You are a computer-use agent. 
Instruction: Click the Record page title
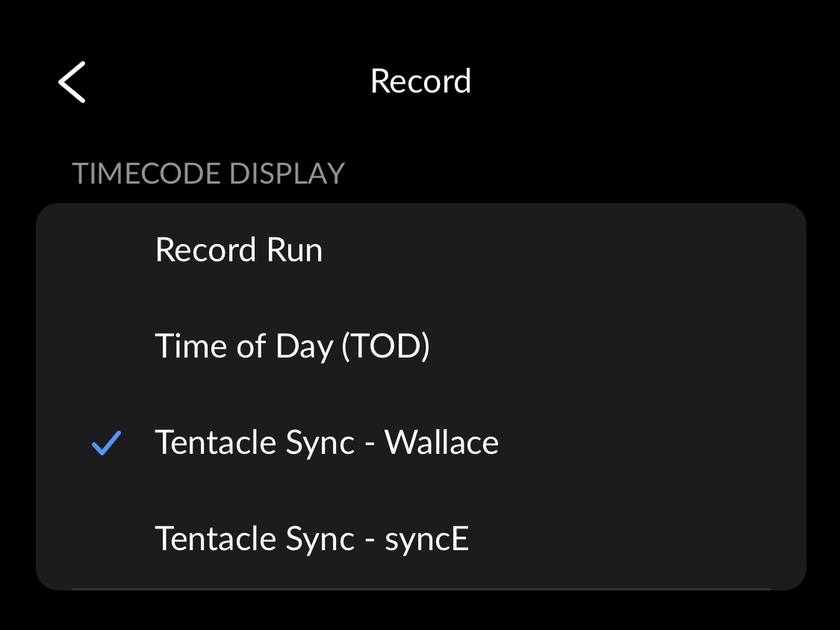click(420, 81)
